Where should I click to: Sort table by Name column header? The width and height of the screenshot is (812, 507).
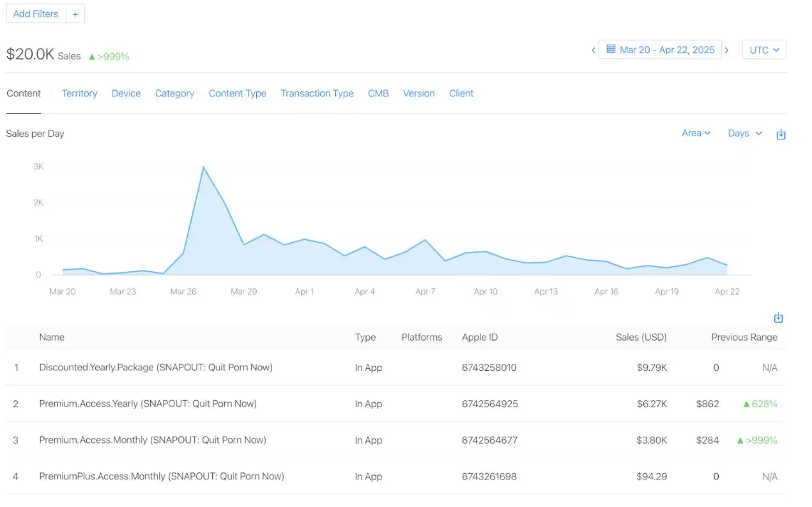pyautogui.click(x=52, y=337)
